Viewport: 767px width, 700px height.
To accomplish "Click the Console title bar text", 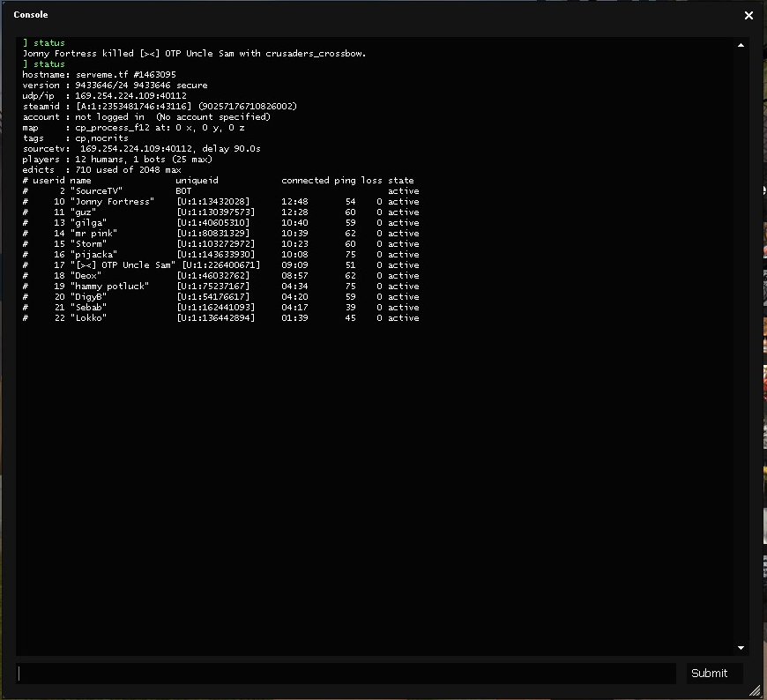I will [x=31, y=15].
